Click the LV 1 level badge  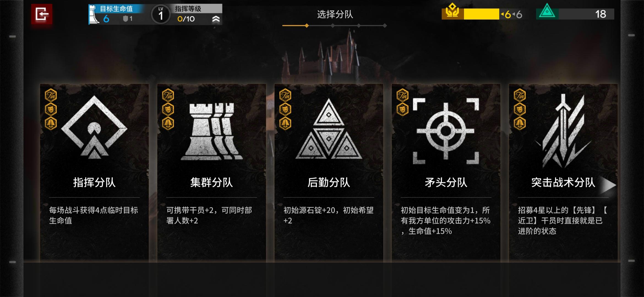click(161, 14)
